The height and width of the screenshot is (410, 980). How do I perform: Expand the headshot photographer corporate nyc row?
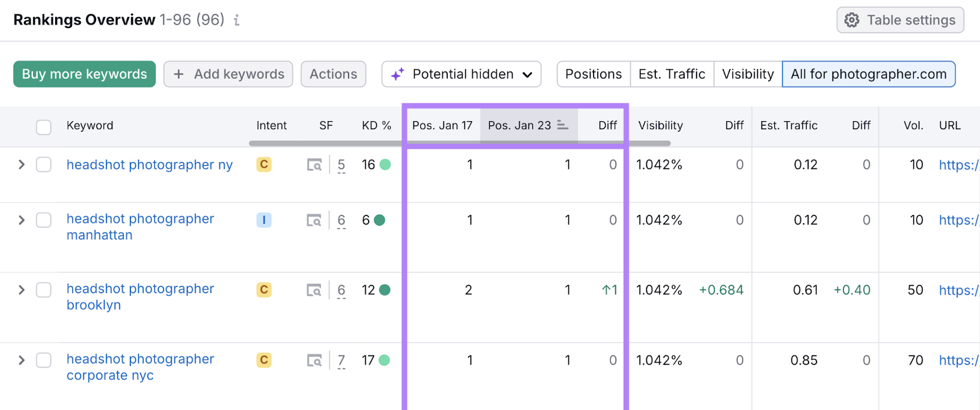click(21, 360)
